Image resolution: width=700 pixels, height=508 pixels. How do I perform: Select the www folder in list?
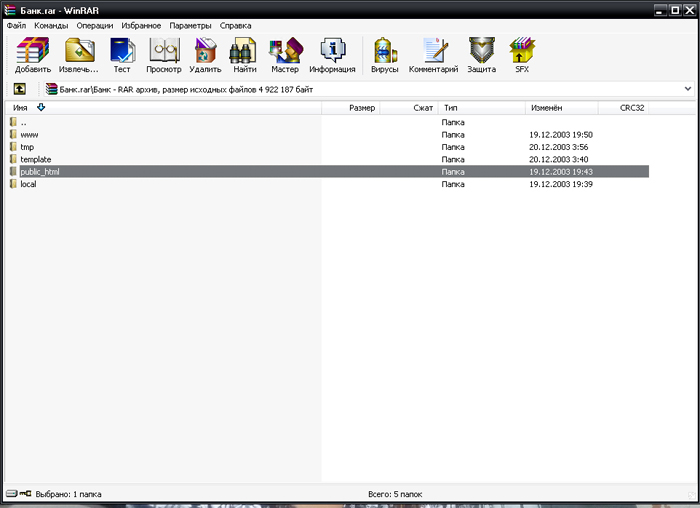30,134
